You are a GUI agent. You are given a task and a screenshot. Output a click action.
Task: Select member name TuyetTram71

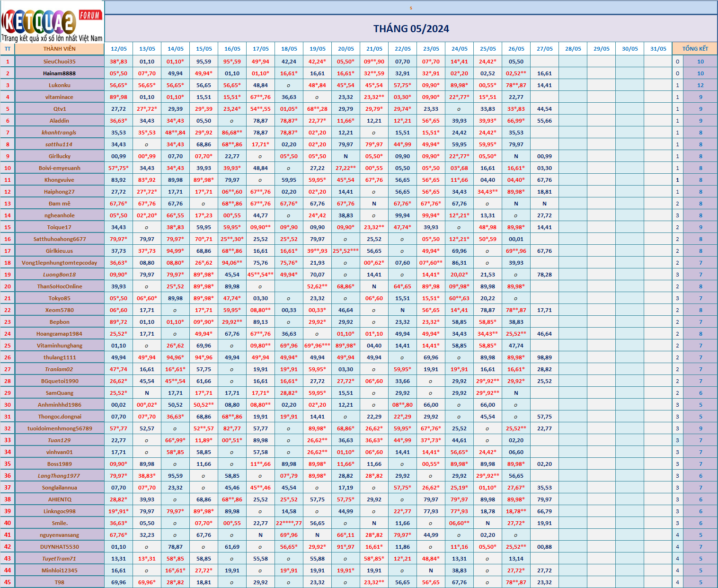[60, 559]
